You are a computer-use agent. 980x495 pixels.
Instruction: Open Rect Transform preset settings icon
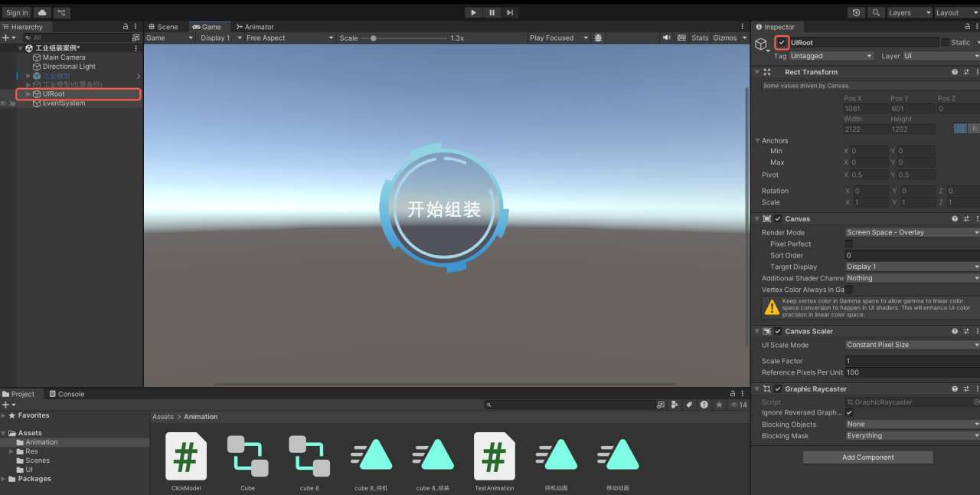point(966,72)
